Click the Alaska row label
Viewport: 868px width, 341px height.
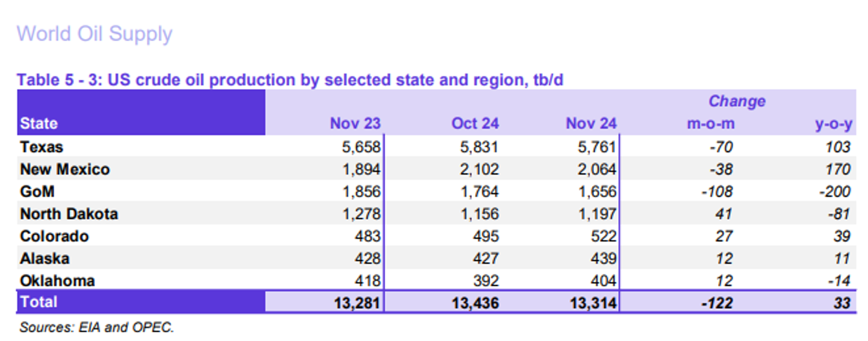coord(45,259)
